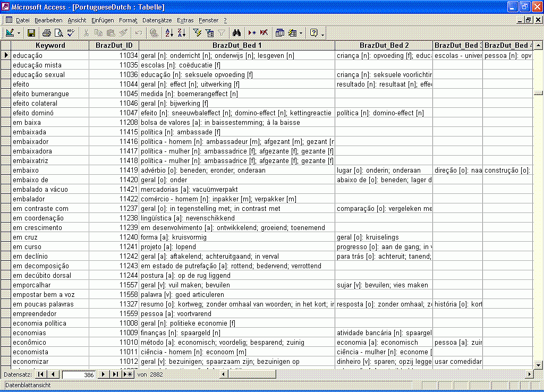The height and width of the screenshot is (392, 544).
Task: Filter by form icon
Action: coord(209,33)
